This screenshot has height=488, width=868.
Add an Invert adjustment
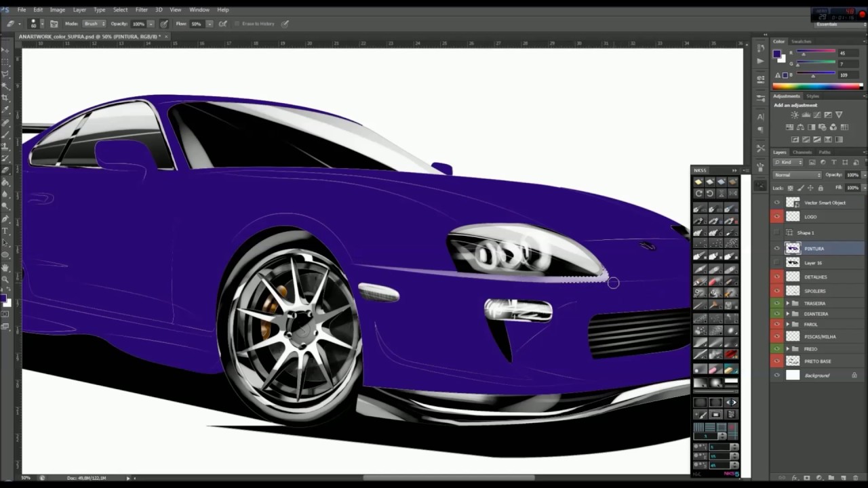click(795, 140)
